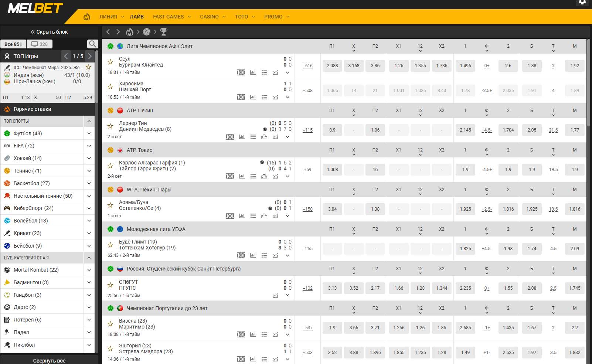The image size is (592, 364).
Task: Switch to the ЛАЙВ tab
Action: (x=137, y=17)
